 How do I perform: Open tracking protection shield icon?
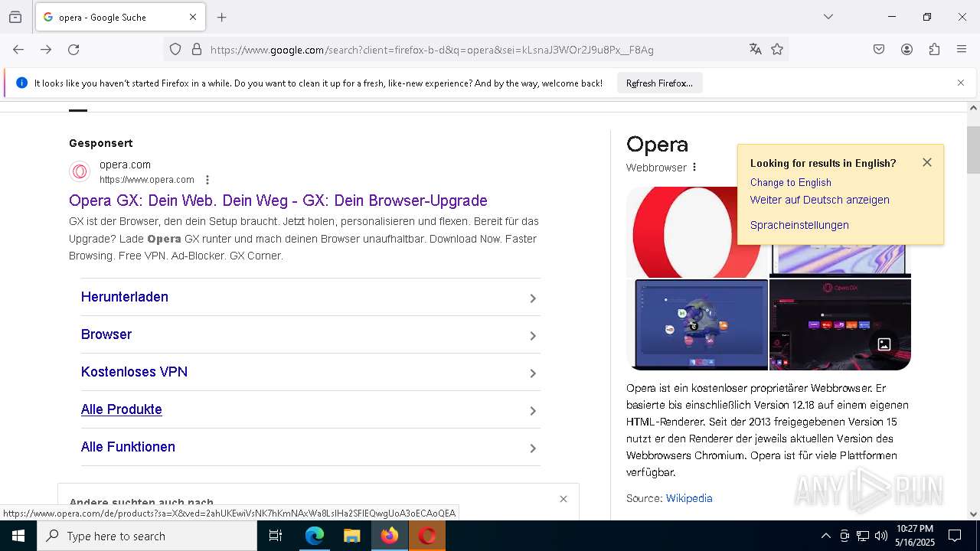coord(175,50)
